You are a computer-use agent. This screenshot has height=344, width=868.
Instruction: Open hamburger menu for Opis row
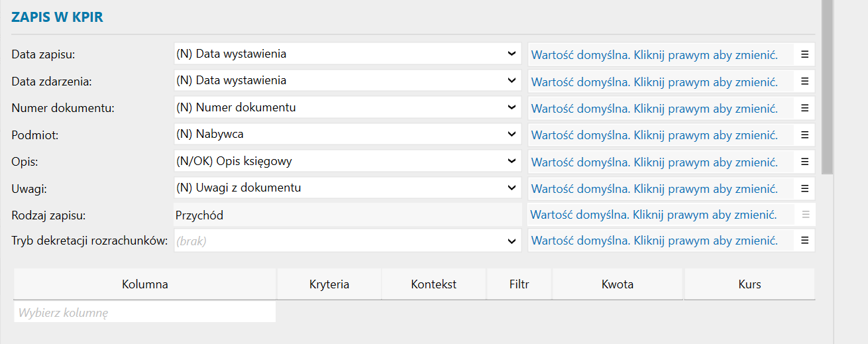click(x=804, y=161)
